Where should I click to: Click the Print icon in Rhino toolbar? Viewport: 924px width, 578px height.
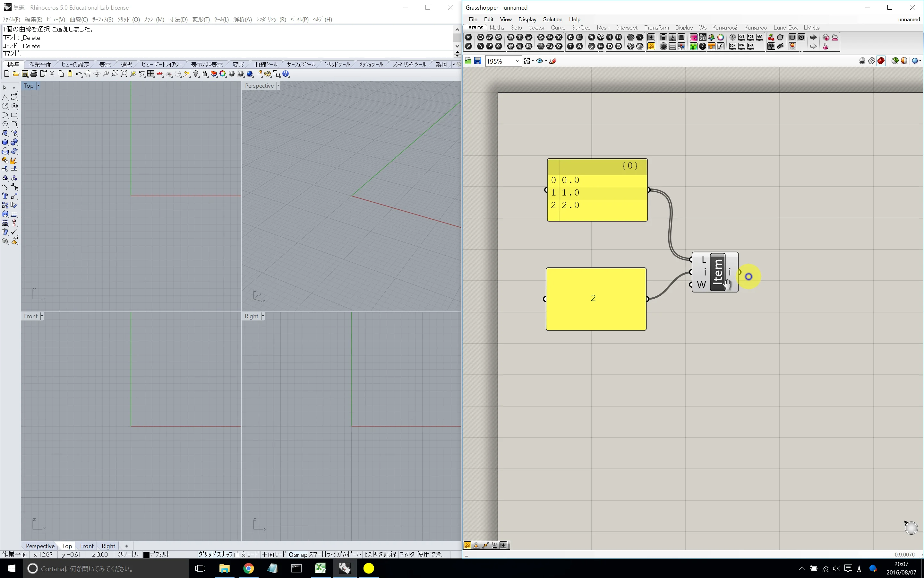[x=34, y=74]
